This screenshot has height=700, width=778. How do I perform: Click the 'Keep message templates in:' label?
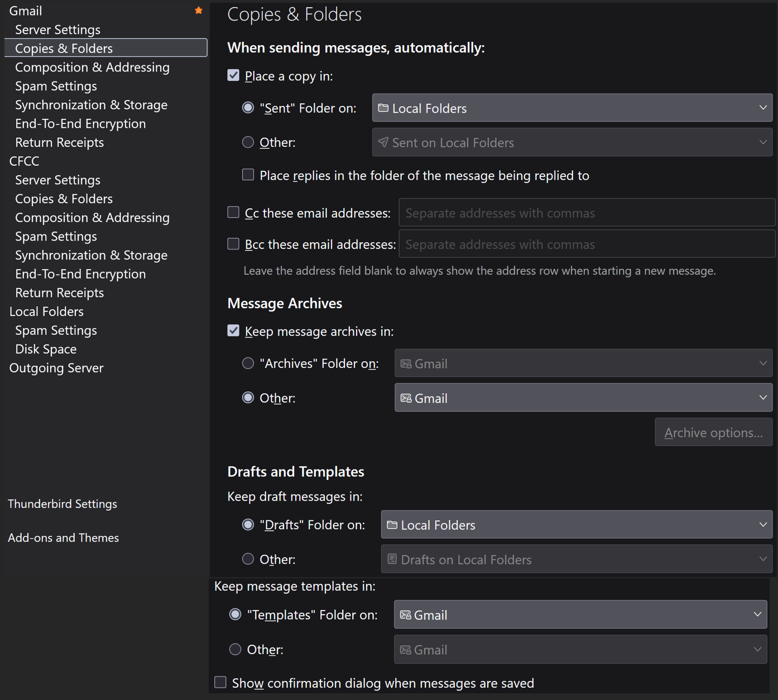click(x=295, y=586)
